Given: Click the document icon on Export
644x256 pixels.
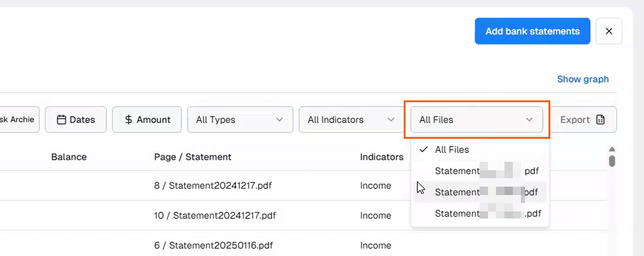Looking at the screenshot, I should (x=600, y=120).
